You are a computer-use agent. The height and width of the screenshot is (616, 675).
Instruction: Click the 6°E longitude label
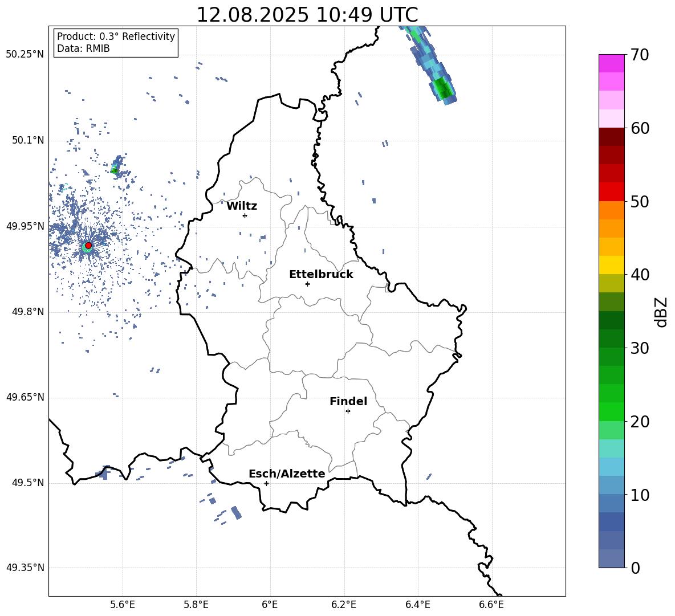click(x=270, y=605)
